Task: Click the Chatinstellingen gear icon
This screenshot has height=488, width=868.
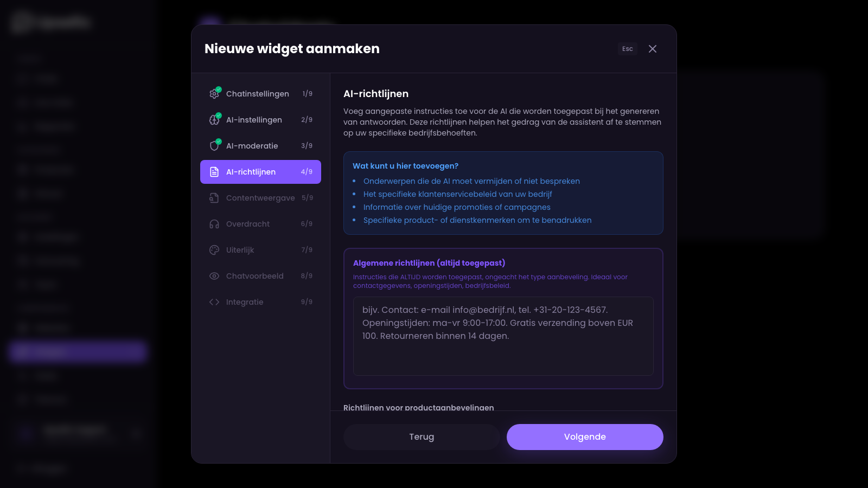Action: [x=214, y=94]
